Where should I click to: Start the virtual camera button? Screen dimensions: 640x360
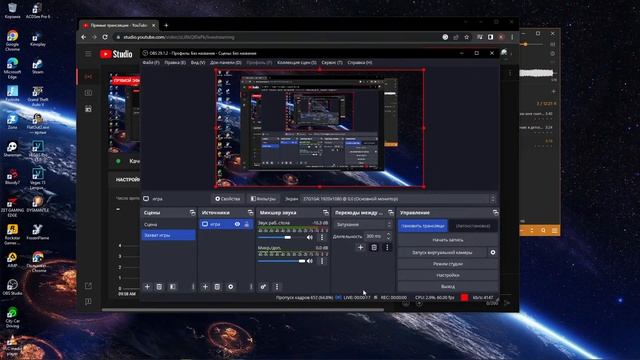click(x=442, y=252)
